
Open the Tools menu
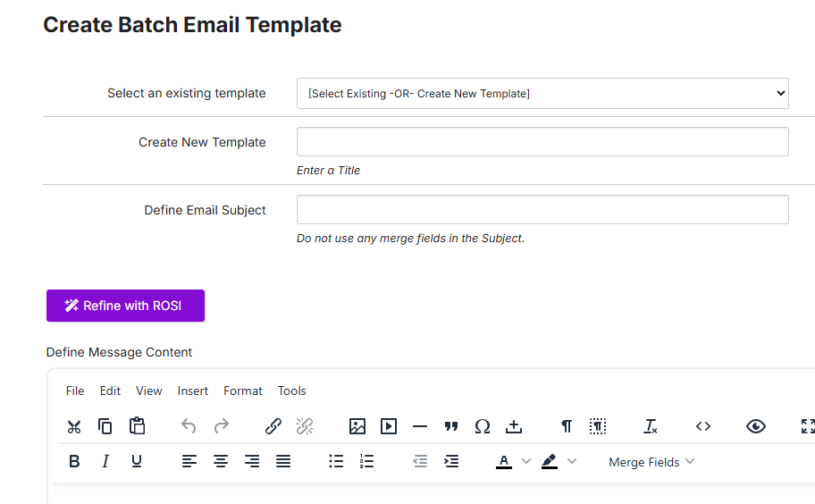(x=292, y=391)
